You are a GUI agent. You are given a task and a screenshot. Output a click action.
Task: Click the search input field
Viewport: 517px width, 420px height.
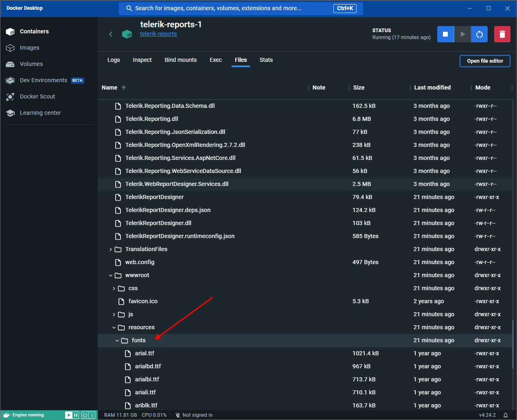click(x=241, y=8)
